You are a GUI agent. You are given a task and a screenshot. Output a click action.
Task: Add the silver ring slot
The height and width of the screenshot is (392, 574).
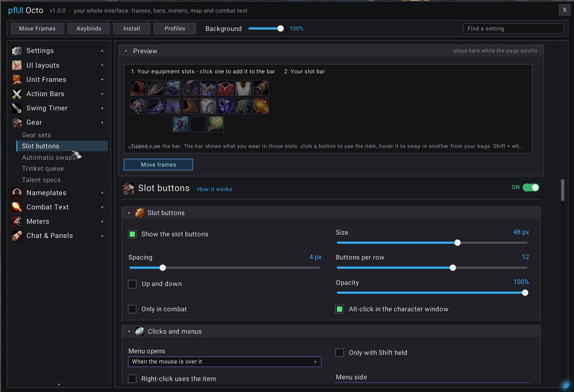208,106
